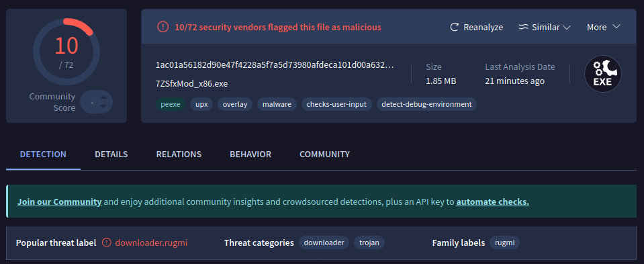Image resolution: width=644 pixels, height=264 pixels.
Task: Click the rugmi family label chip
Action: pos(504,243)
